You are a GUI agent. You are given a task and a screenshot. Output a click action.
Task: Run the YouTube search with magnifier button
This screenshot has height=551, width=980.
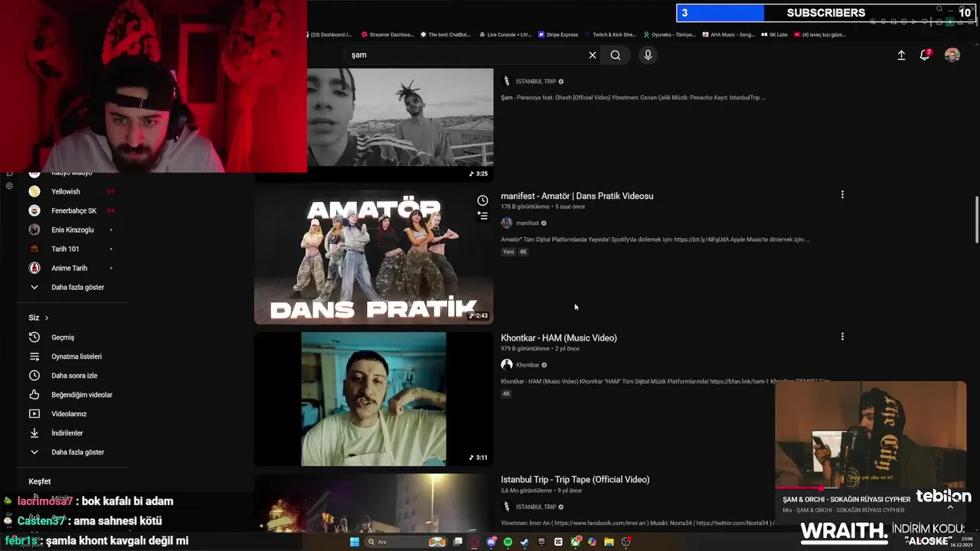point(616,55)
